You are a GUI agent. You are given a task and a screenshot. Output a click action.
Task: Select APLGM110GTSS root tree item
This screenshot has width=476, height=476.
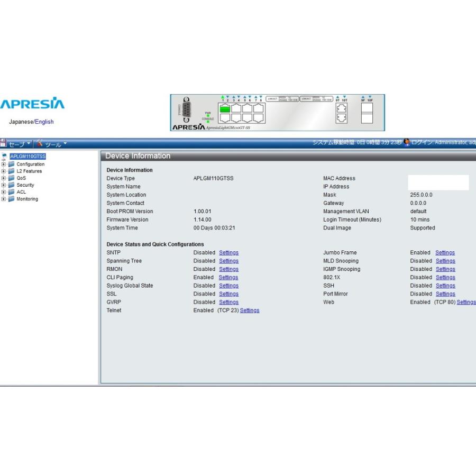point(28,157)
